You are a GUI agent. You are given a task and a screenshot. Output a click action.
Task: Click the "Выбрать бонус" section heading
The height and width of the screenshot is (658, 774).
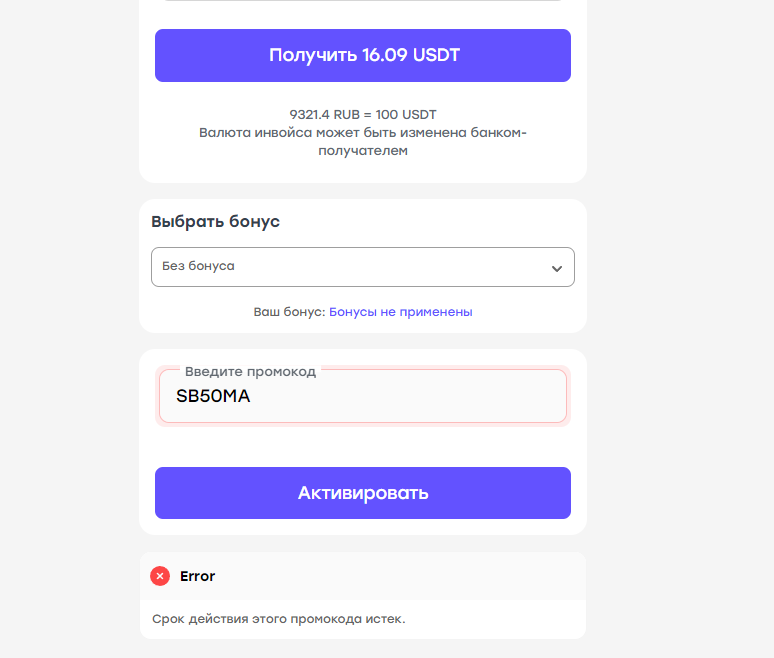pyautogui.click(x=215, y=222)
